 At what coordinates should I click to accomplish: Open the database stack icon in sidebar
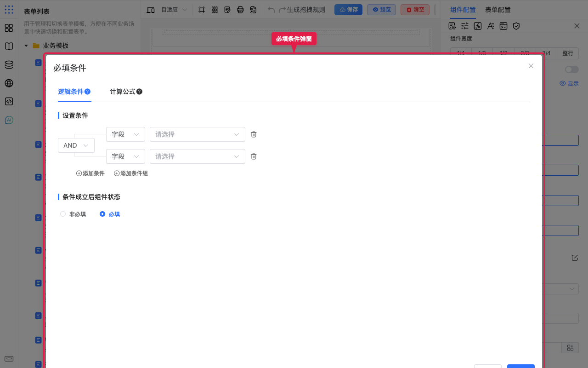point(9,65)
